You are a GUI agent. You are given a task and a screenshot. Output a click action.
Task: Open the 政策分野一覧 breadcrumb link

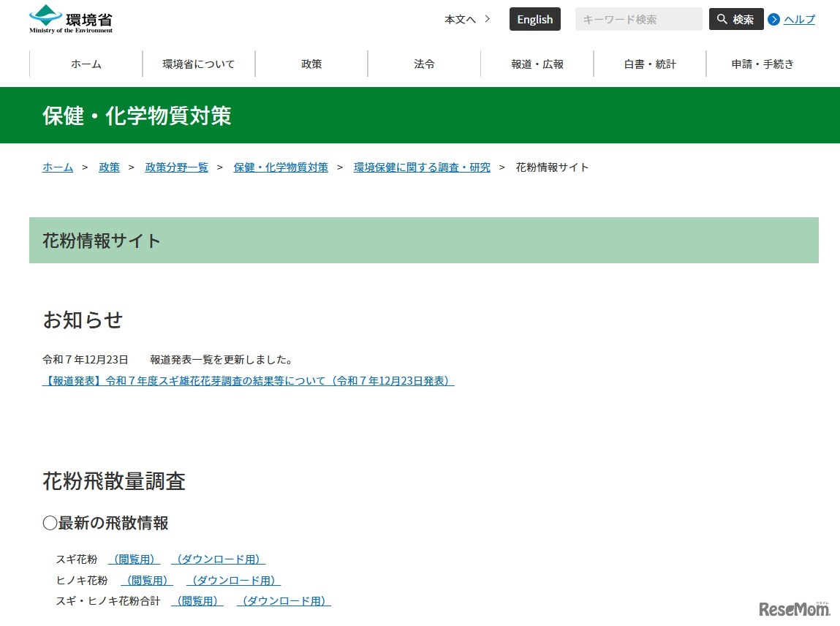click(x=176, y=167)
